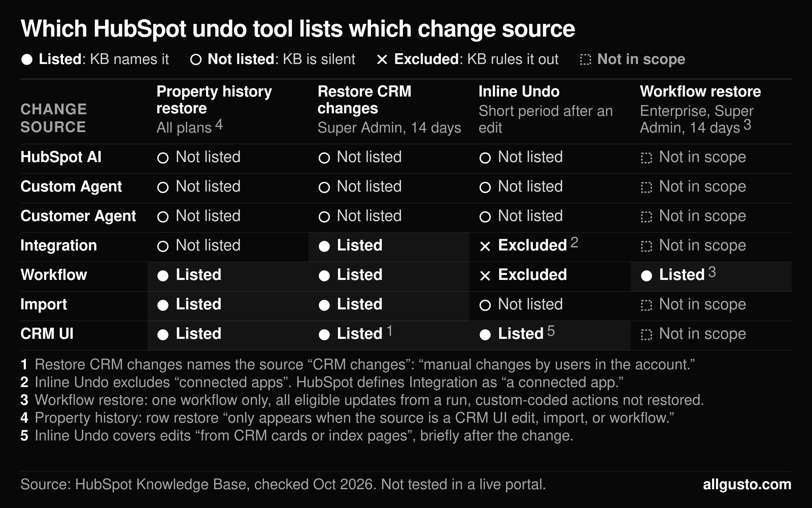Viewport: 812px width, 508px height.
Task: Click the Listed dot in Integration Restore CRM changes cell
Action: pos(324,246)
